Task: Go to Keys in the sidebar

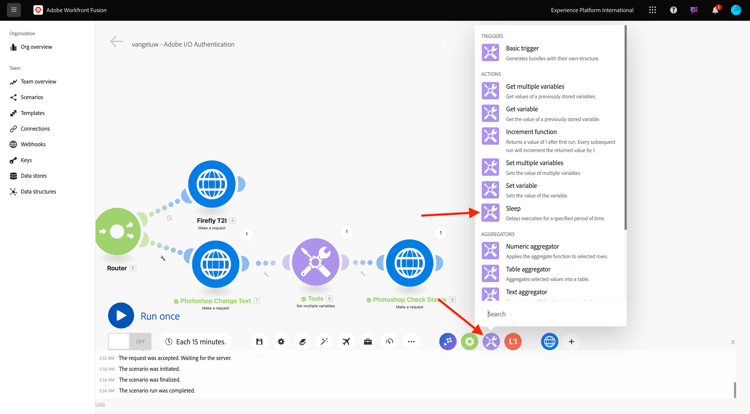Action: (21, 160)
